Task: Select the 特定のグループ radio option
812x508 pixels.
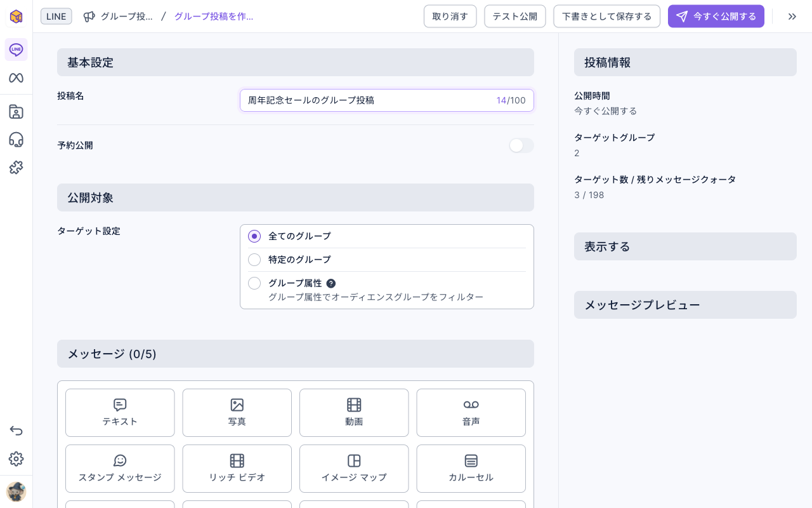Action: [x=254, y=260]
